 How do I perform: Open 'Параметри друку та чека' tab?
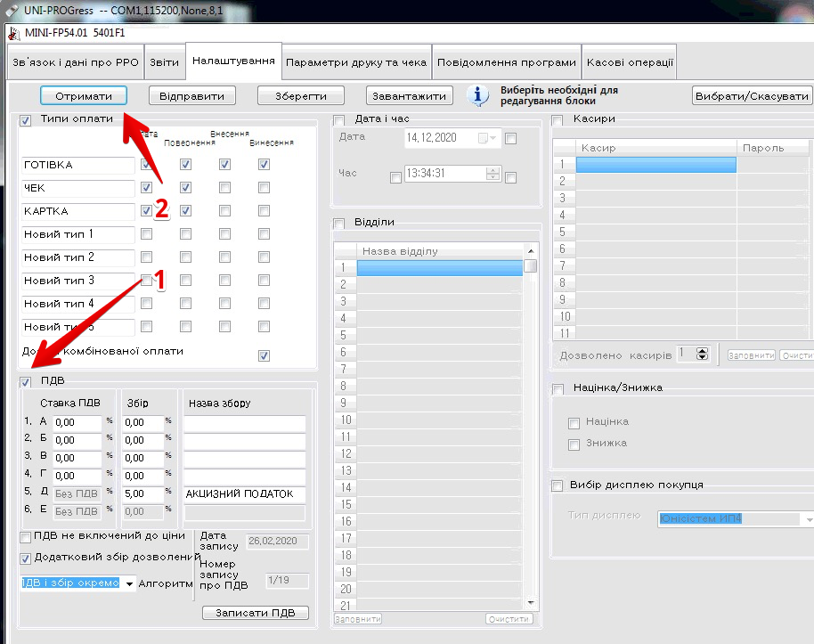pyautogui.click(x=356, y=62)
